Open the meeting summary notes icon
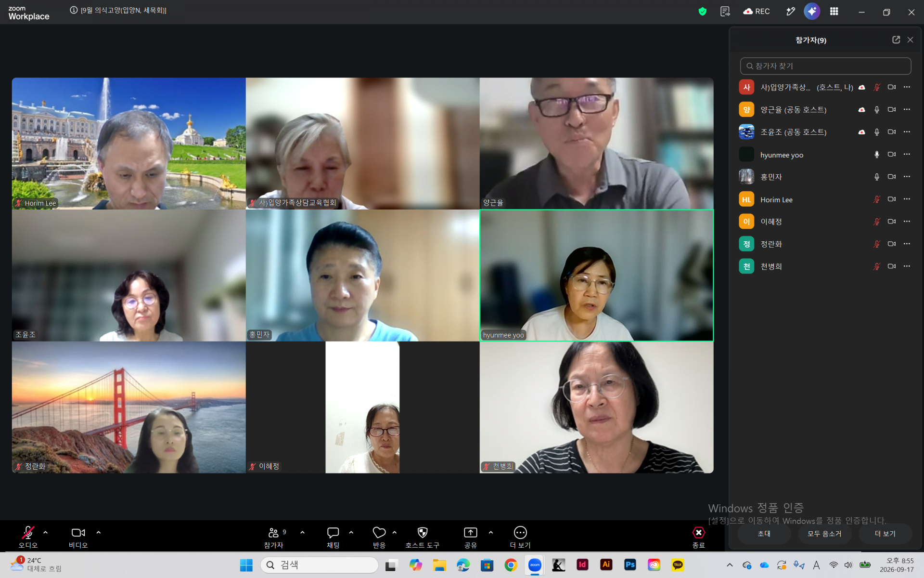The height and width of the screenshot is (578, 924). 725,12
